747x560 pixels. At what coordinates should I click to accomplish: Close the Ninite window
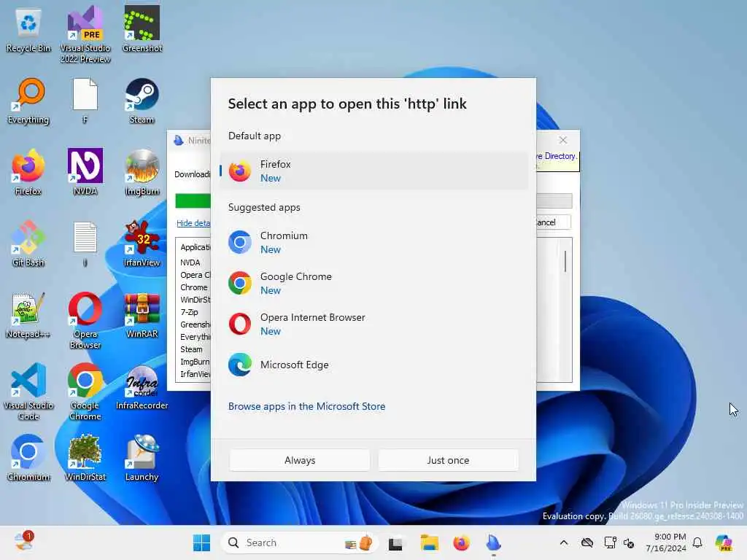coord(563,140)
